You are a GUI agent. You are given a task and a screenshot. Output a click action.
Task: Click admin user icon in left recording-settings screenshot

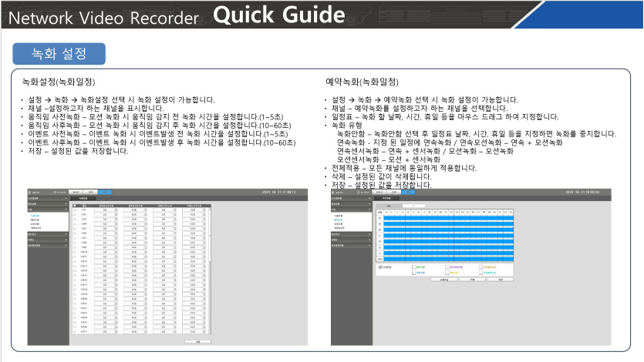pos(29,192)
